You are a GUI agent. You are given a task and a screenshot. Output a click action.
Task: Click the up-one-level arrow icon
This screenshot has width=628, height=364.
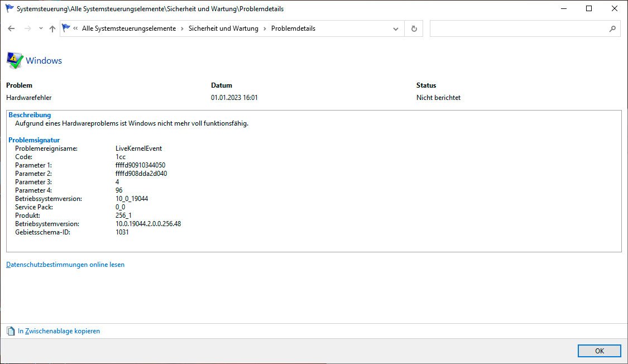click(x=51, y=28)
